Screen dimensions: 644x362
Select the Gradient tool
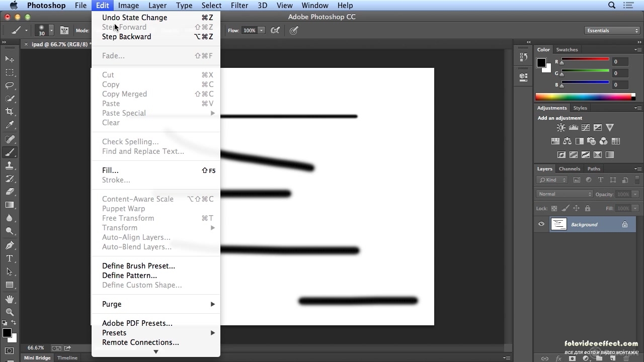click(10, 205)
